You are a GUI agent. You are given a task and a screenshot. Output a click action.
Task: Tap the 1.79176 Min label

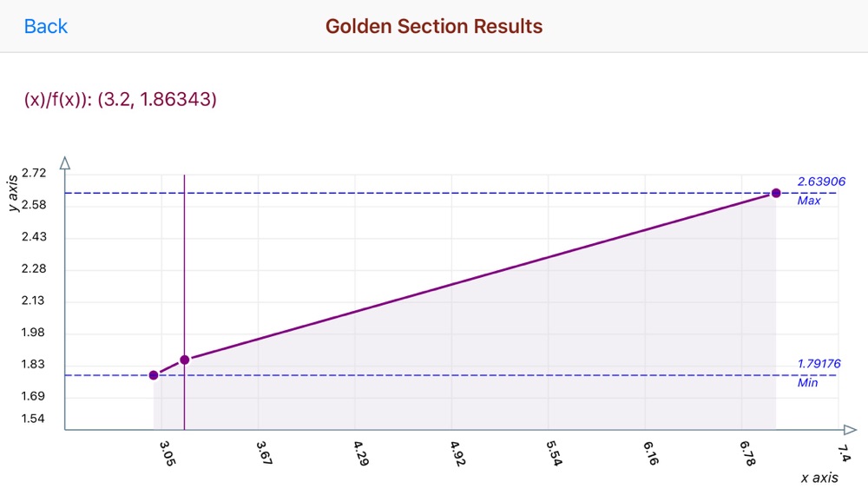(819, 373)
